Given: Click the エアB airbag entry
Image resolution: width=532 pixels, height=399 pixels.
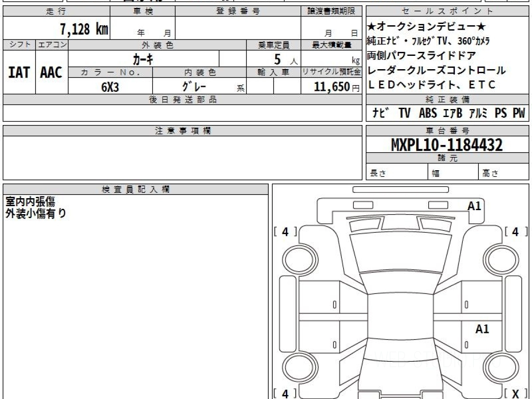Looking at the screenshot, I should [452, 113].
